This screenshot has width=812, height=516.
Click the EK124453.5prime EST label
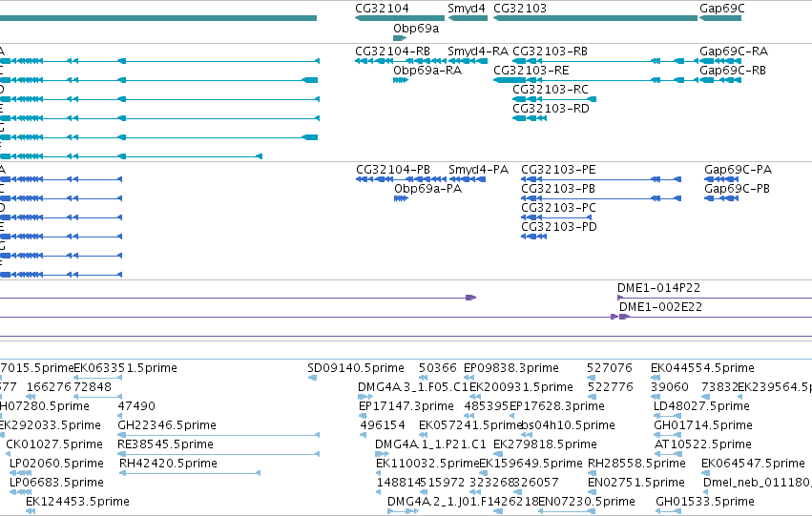pyautogui.click(x=77, y=502)
